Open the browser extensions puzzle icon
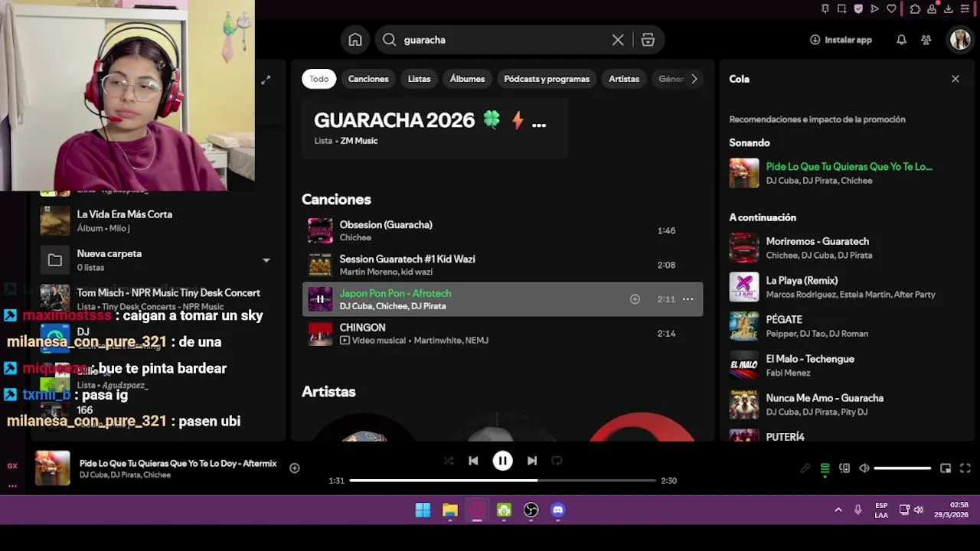Image resolution: width=980 pixels, height=551 pixels. [915, 8]
